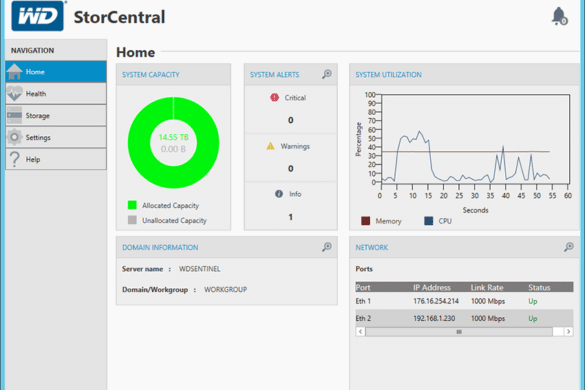The width and height of the screenshot is (585, 390).
Task: Click the Memory legend color swatch
Action: click(366, 221)
